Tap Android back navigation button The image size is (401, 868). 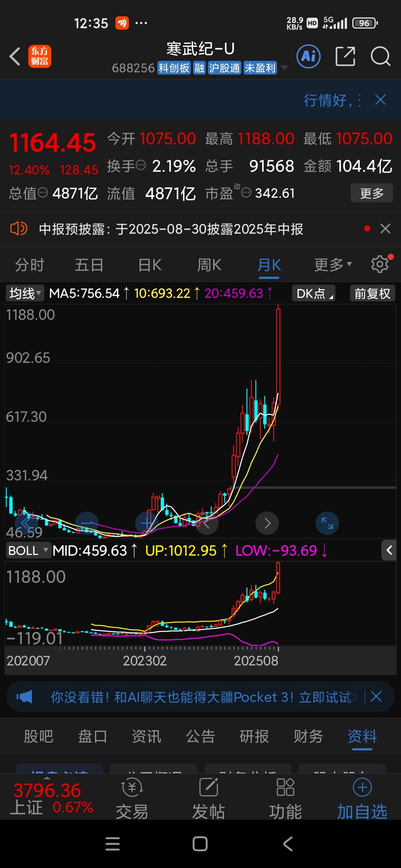tap(288, 844)
